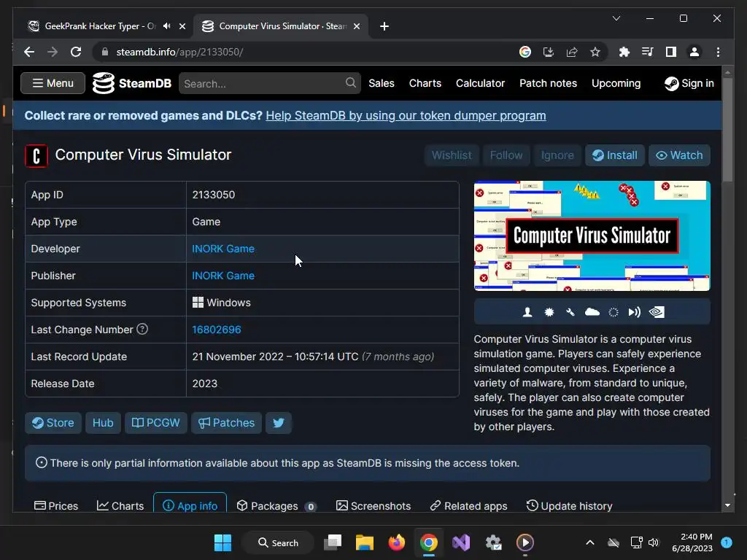
Task: Toggle the Watch eye button
Action: [679, 155]
